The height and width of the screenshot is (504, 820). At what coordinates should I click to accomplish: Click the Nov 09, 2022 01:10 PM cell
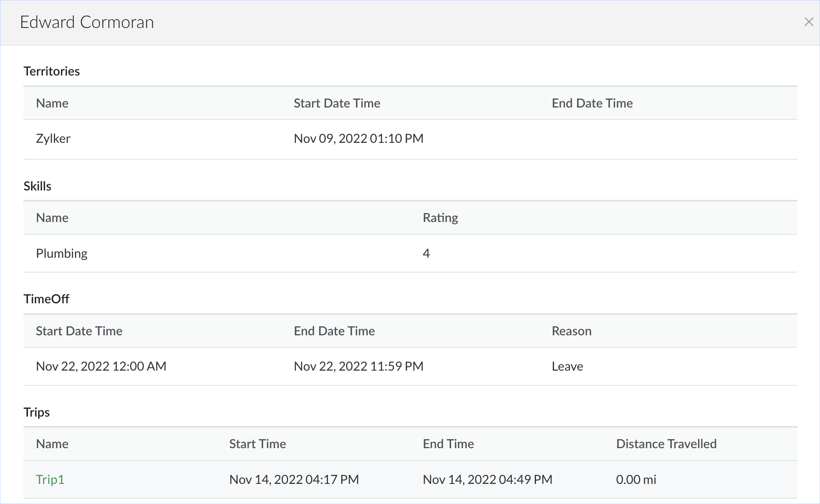coord(358,139)
